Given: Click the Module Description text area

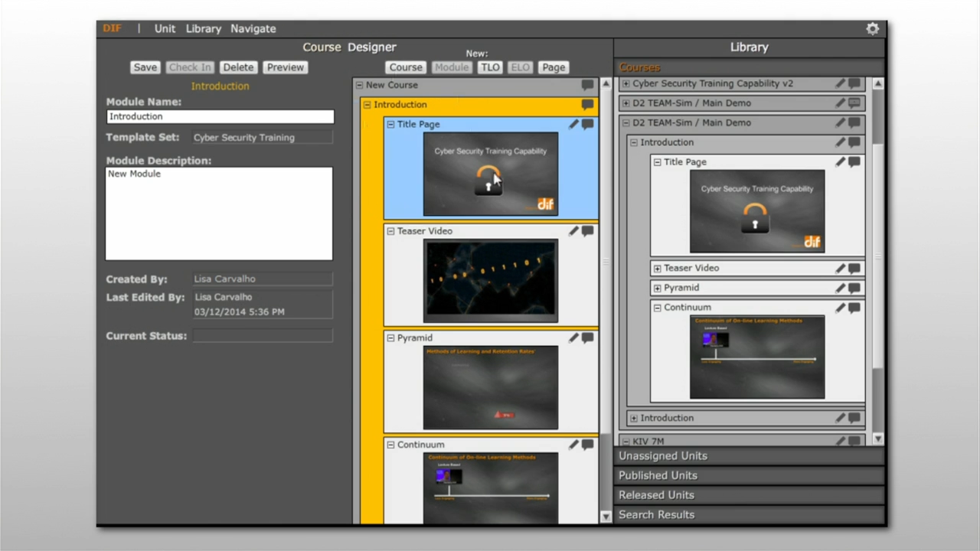Looking at the screenshot, I should tap(219, 214).
